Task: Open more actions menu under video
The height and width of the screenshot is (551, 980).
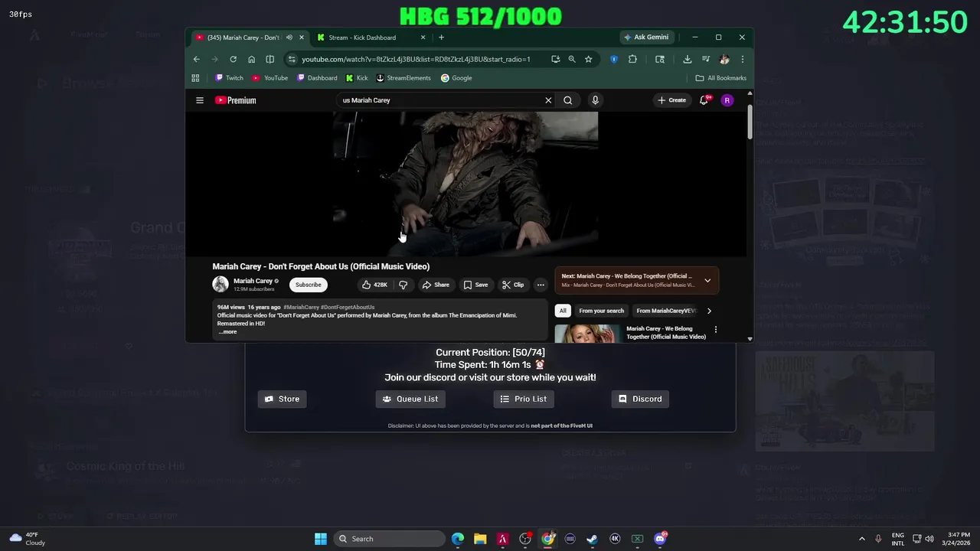Action: pos(541,285)
